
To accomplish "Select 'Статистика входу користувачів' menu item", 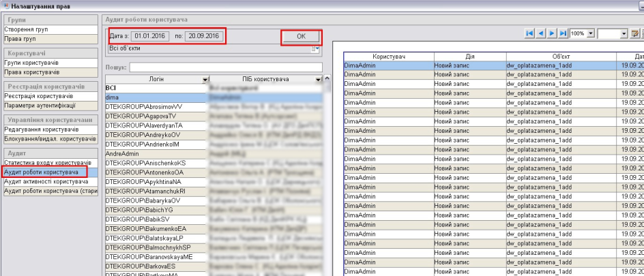I will [49, 164].
